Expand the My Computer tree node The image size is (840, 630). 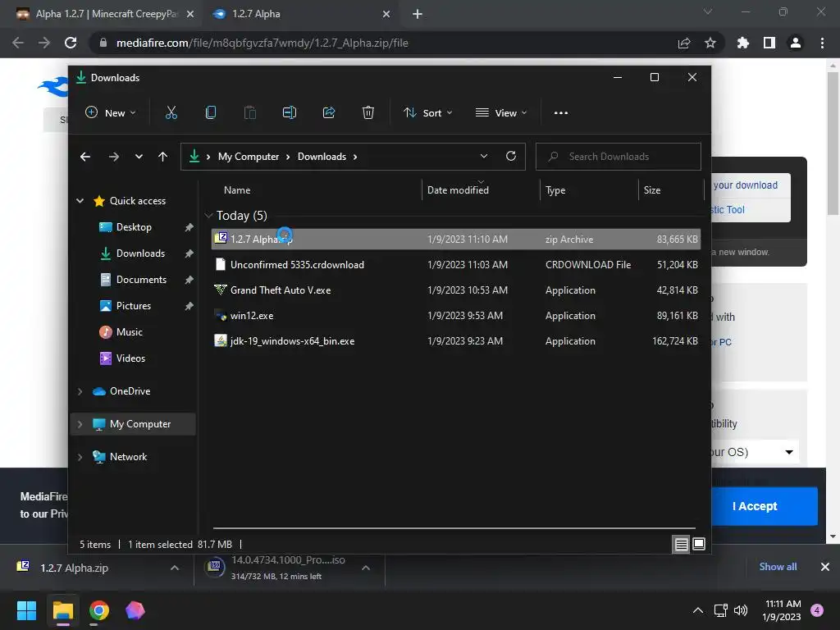pos(80,424)
